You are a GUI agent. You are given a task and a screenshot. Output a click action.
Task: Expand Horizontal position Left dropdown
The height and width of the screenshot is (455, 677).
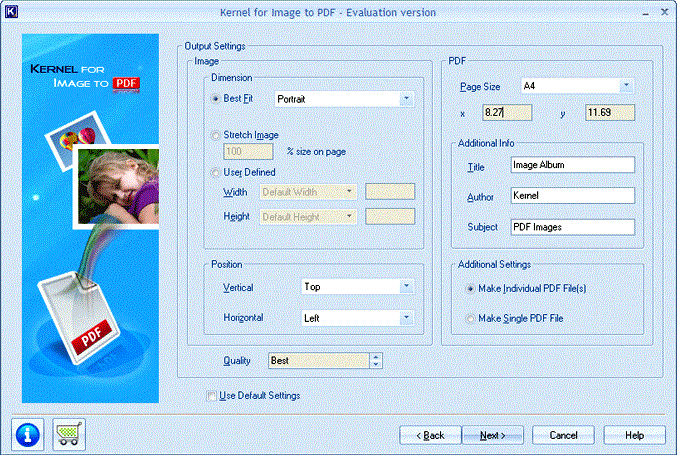coord(357,319)
